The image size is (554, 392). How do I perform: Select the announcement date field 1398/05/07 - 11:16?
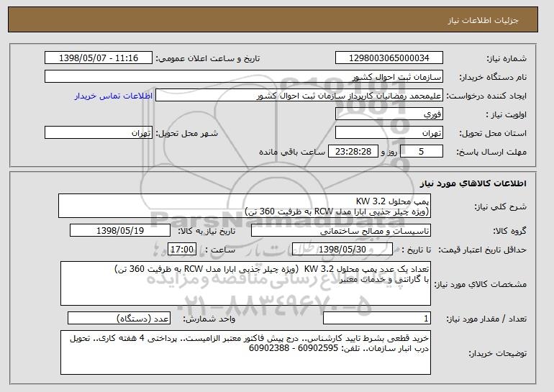click(x=99, y=58)
